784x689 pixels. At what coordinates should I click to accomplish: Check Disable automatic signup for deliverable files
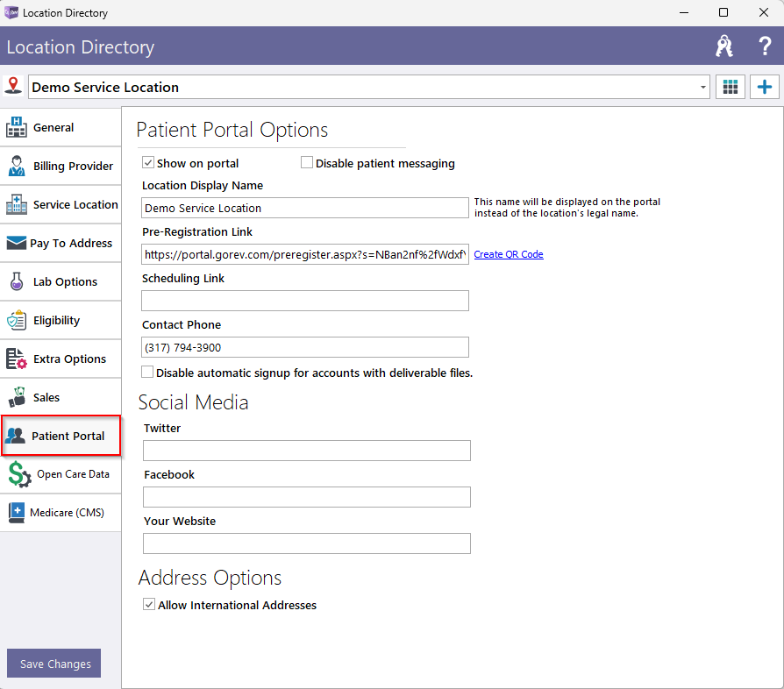[147, 372]
